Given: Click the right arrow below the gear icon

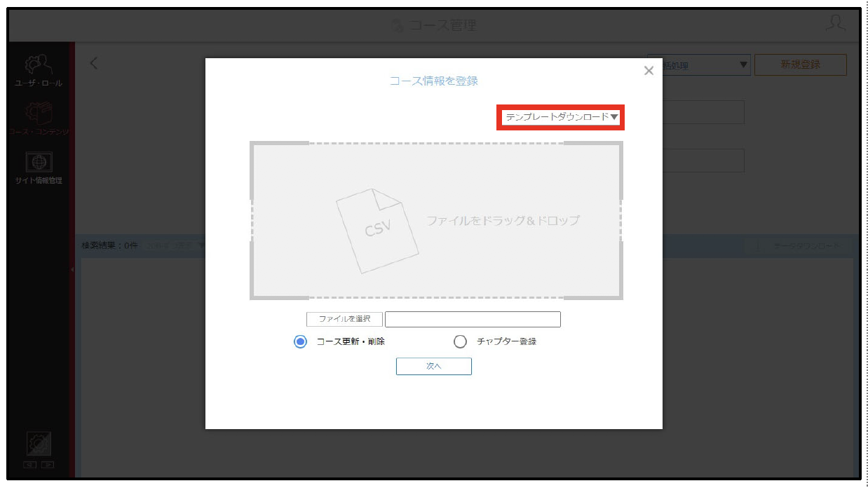Looking at the screenshot, I should click(47, 464).
